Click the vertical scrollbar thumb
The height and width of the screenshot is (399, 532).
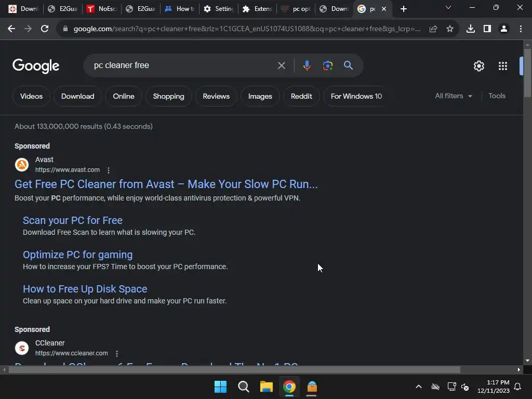coord(527,73)
